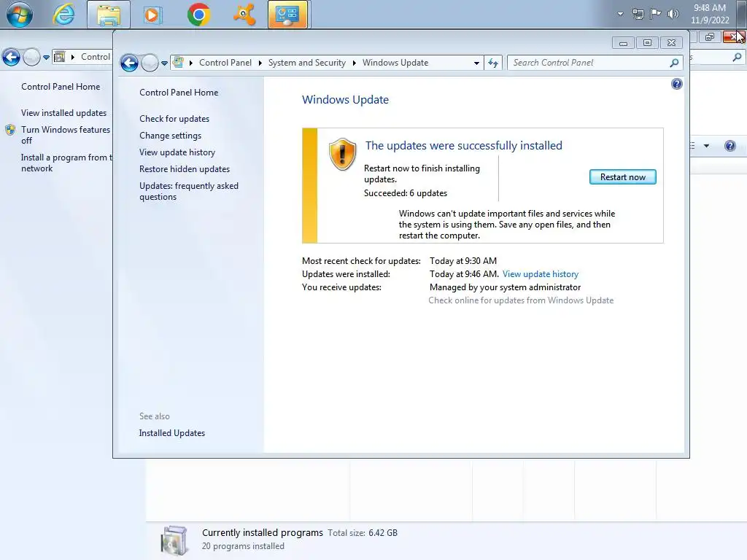Expand arrow before Control Panel breadcrumb
Viewport: 747px width, 560px height.
[191, 63]
